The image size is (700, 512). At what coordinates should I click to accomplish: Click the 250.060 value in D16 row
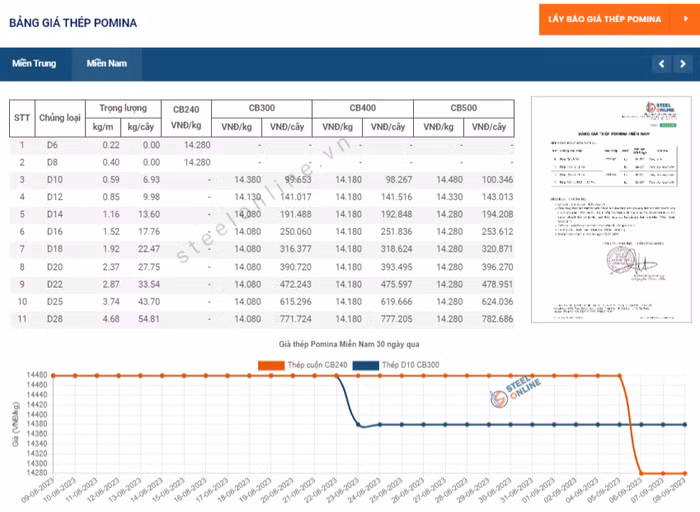point(296,232)
